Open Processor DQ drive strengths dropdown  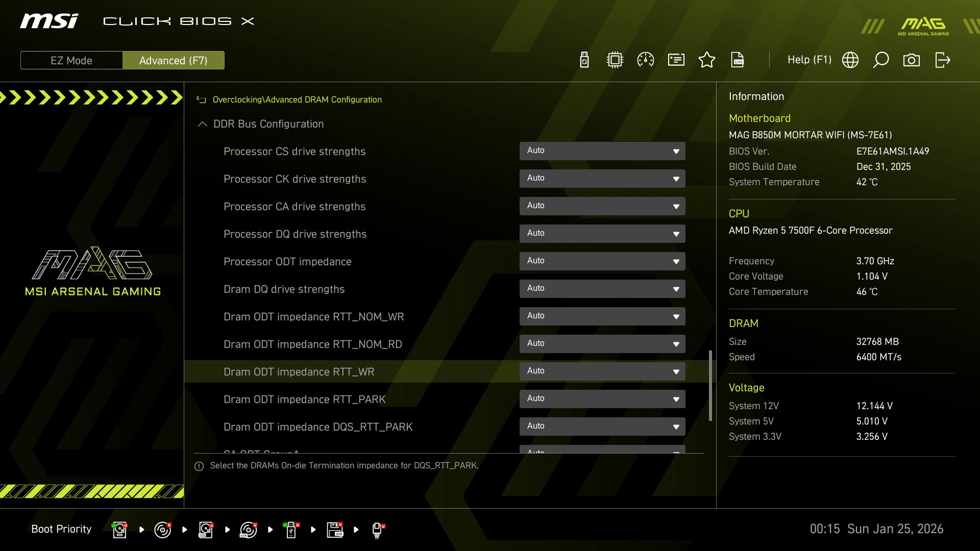602,234
